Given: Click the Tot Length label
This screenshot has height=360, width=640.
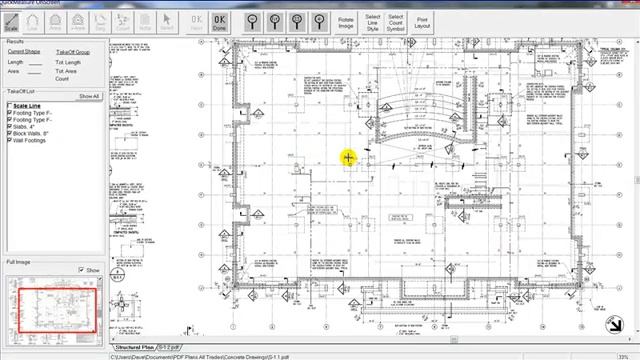Looking at the screenshot, I should point(68,62).
